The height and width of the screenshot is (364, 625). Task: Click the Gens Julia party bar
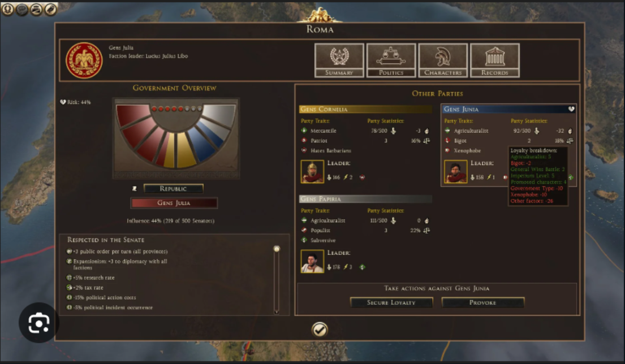[x=174, y=203]
